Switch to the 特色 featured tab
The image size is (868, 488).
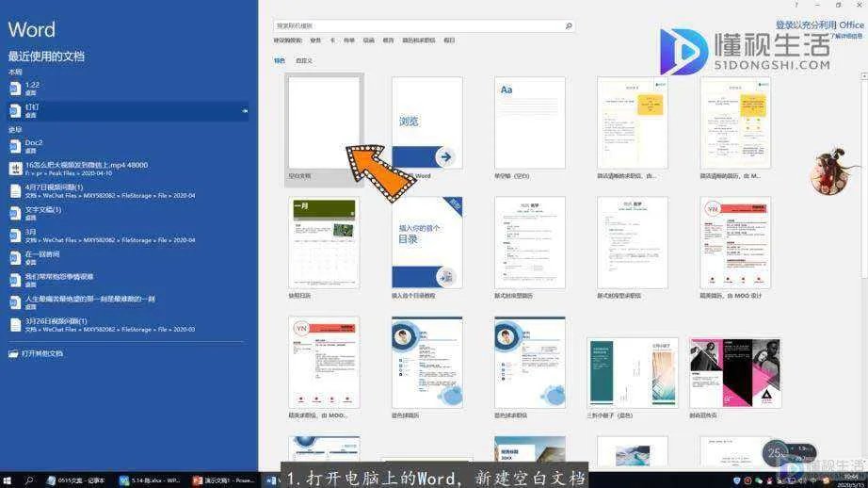click(280, 60)
